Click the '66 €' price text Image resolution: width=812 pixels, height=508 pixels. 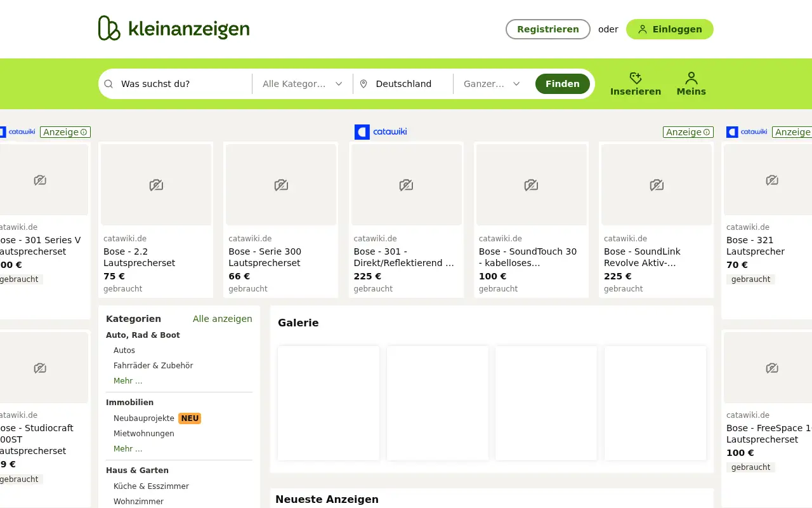coord(239,276)
